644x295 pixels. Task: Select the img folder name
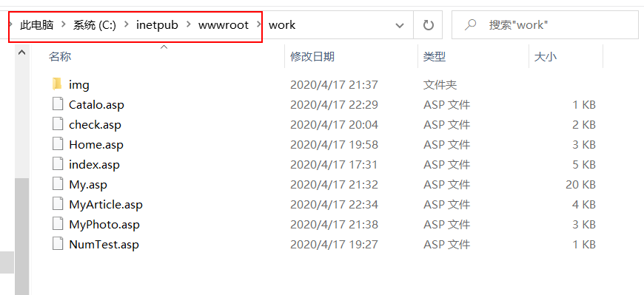pos(79,85)
